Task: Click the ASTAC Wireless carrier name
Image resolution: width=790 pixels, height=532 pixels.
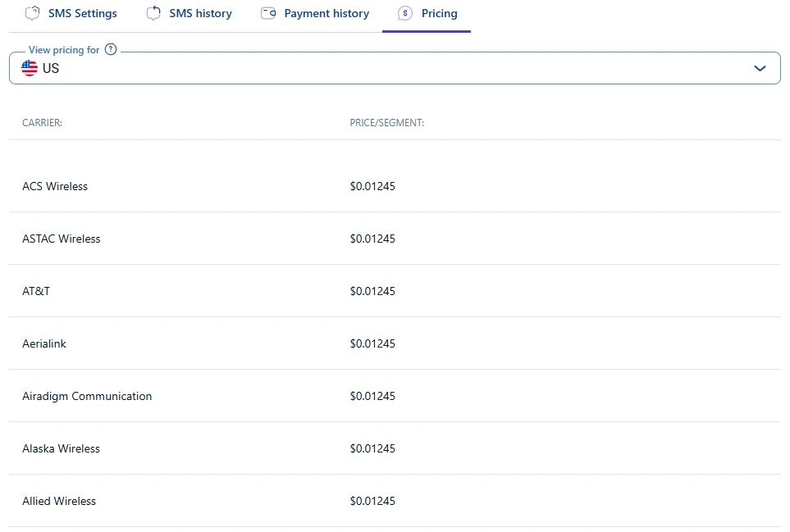Action: 62,239
